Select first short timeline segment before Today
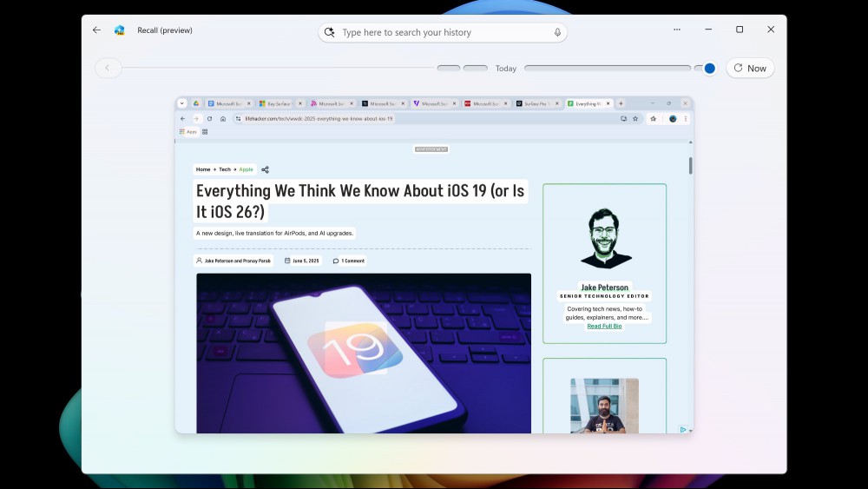The width and height of the screenshot is (868, 489). [x=449, y=68]
